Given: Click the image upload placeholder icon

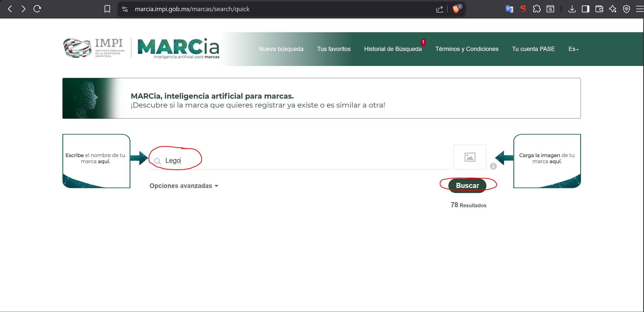Looking at the screenshot, I should coord(470,157).
